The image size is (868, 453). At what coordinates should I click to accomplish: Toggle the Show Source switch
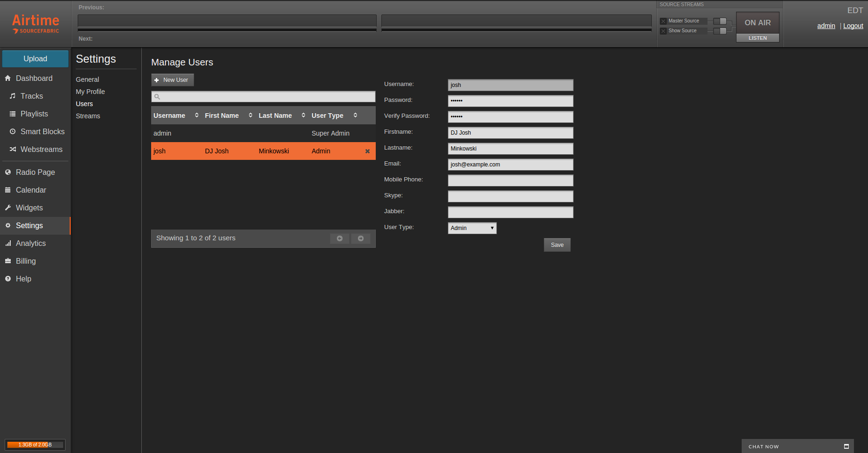click(720, 31)
